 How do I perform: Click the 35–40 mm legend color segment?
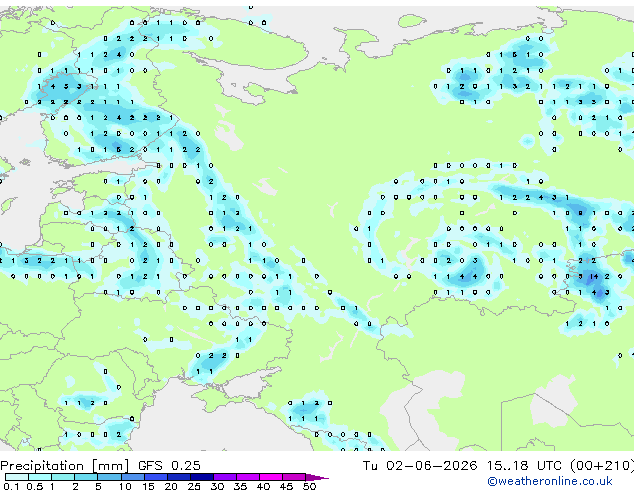coord(248,477)
